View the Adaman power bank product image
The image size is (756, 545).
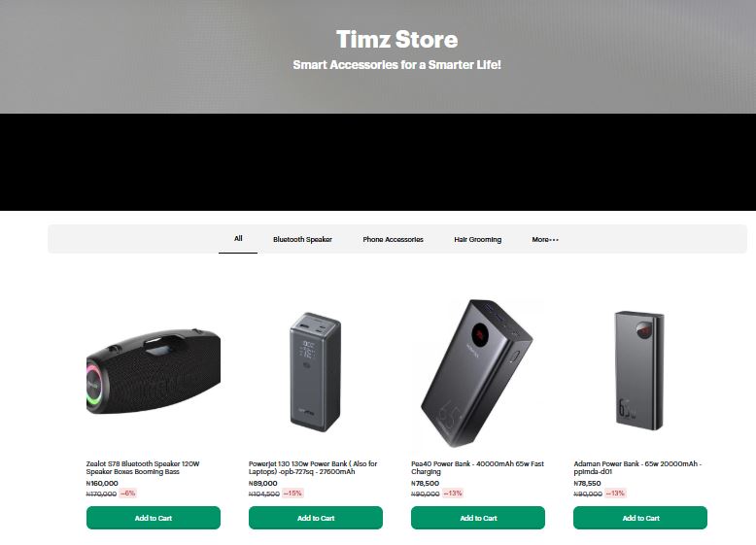[x=638, y=370]
